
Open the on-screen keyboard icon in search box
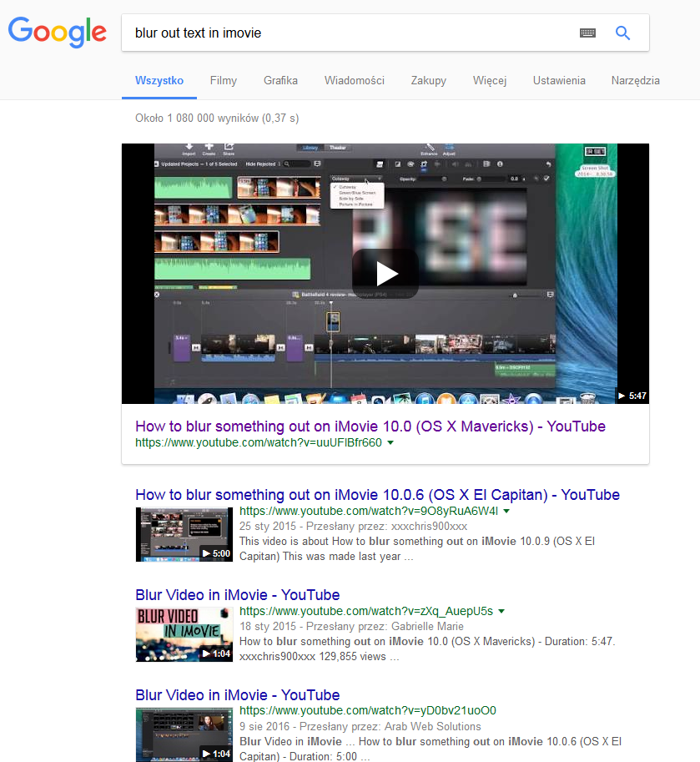tap(587, 33)
